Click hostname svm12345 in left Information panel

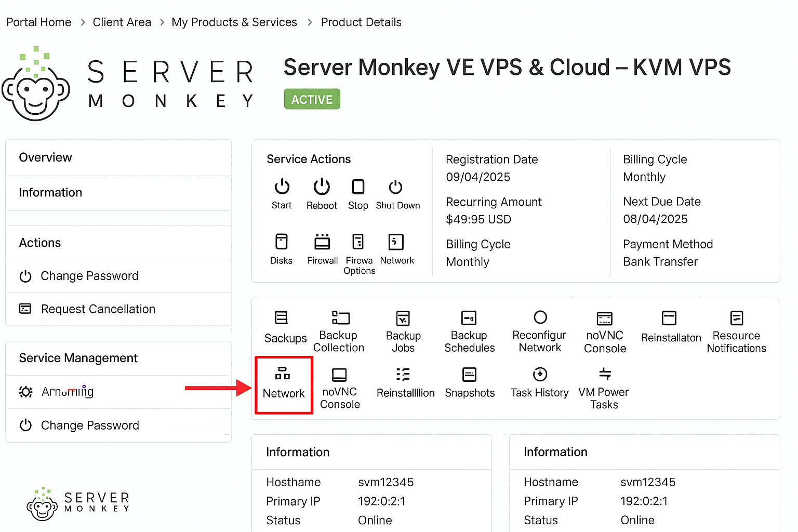[386, 482]
